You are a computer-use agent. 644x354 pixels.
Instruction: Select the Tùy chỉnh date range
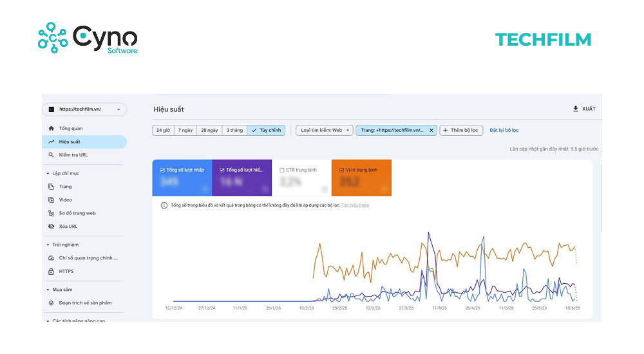pos(266,130)
